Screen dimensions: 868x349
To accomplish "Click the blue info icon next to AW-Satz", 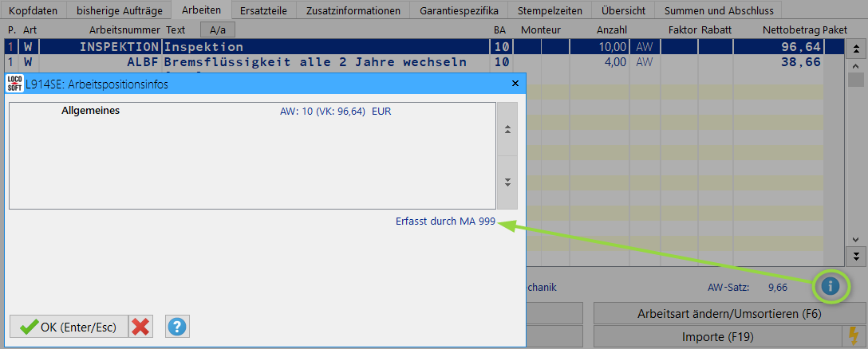I will click(x=831, y=285).
